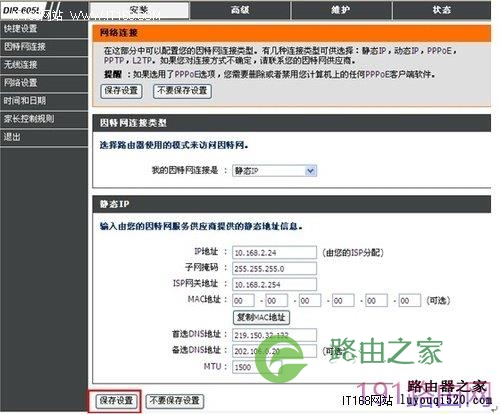The width and height of the screenshot is (500, 414).
Task: Open the 状态 tab
Action: coord(442,10)
